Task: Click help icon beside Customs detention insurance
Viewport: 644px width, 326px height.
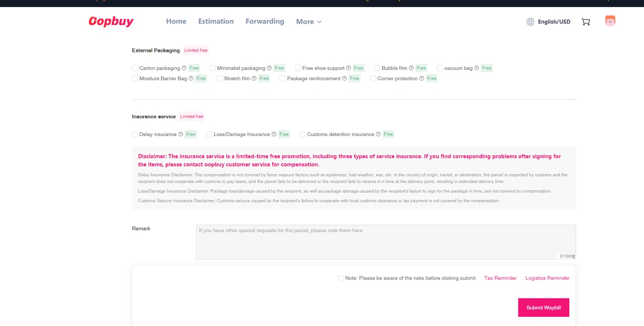Action: (378, 134)
